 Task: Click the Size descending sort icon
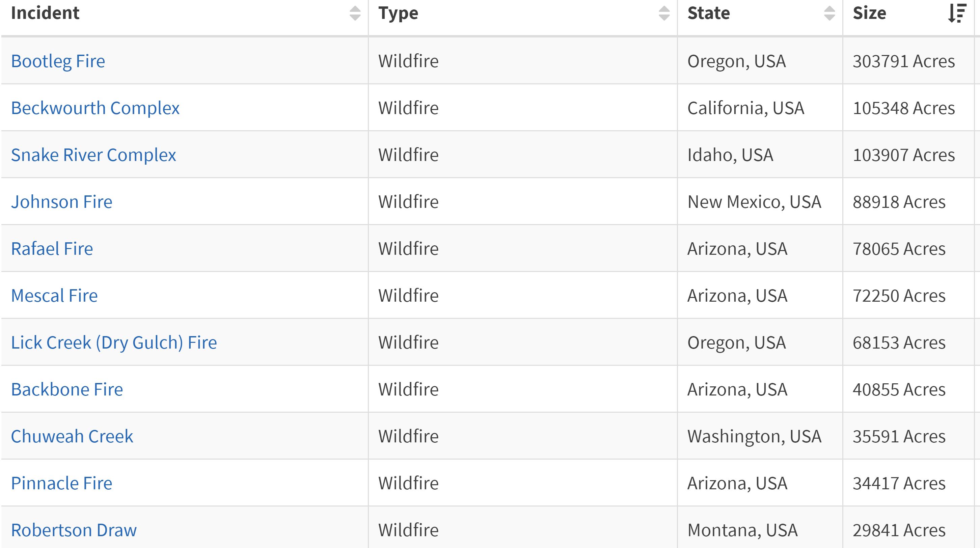pos(957,13)
